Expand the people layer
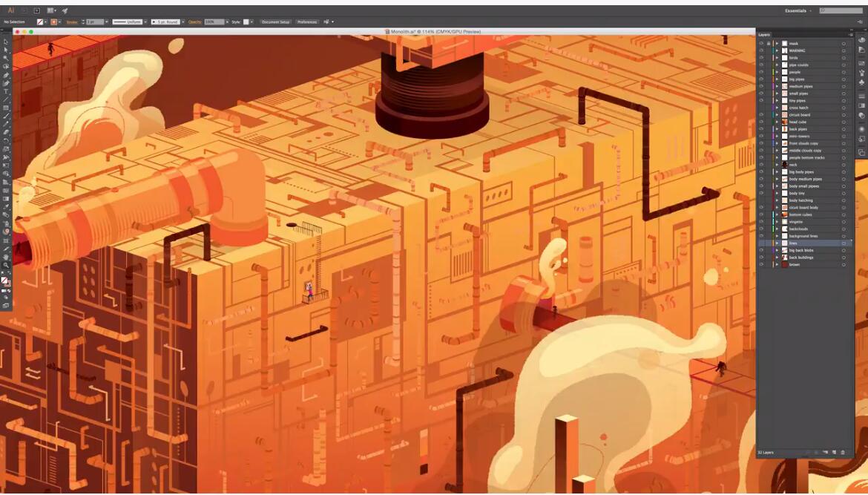The height and width of the screenshot is (495, 868). point(777,72)
